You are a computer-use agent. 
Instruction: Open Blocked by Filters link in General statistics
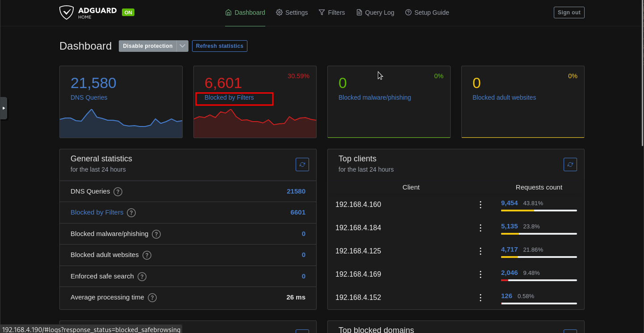[97, 212]
